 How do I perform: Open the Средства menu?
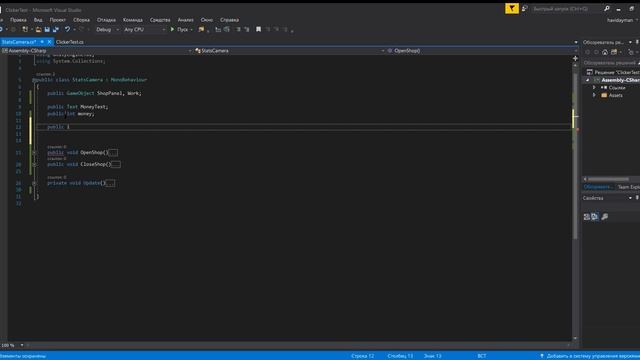tap(160, 20)
